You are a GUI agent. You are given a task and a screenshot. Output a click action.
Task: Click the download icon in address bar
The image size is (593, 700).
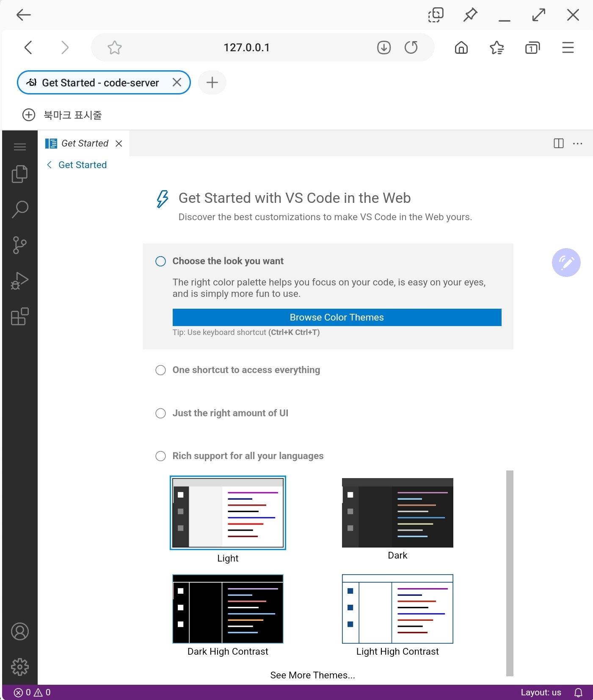coord(384,47)
